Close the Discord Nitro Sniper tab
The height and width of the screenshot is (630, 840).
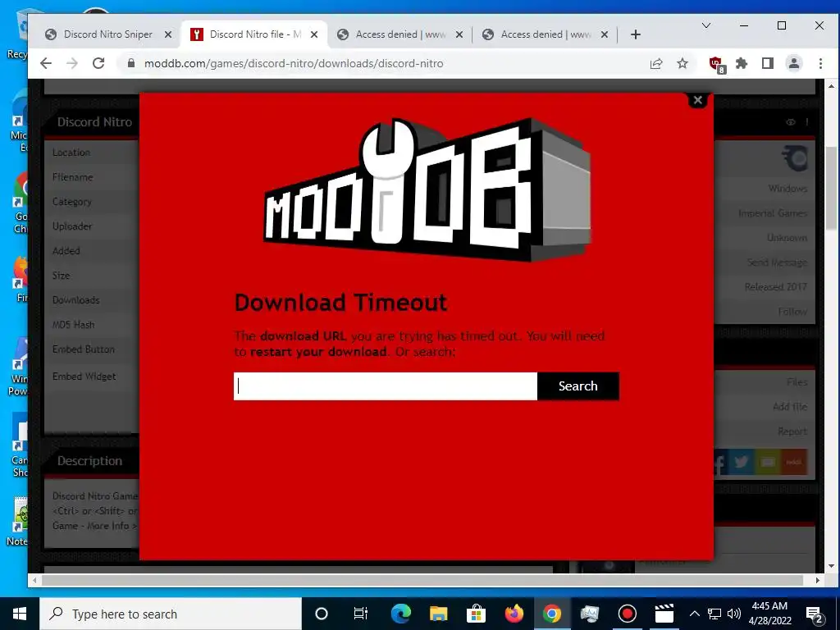click(168, 34)
